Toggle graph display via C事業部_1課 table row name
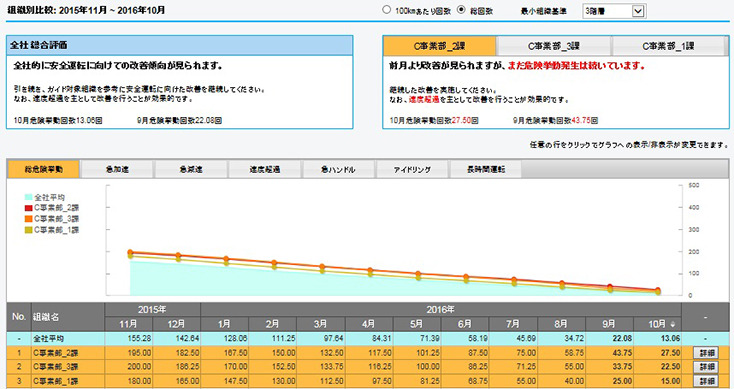The height and width of the screenshot is (389, 734). click(56, 381)
